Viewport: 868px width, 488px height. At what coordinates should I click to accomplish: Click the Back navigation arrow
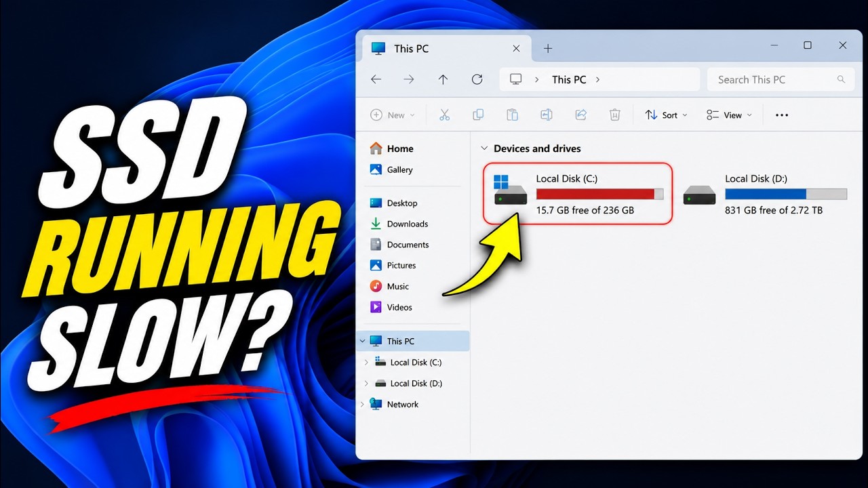pos(376,79)
